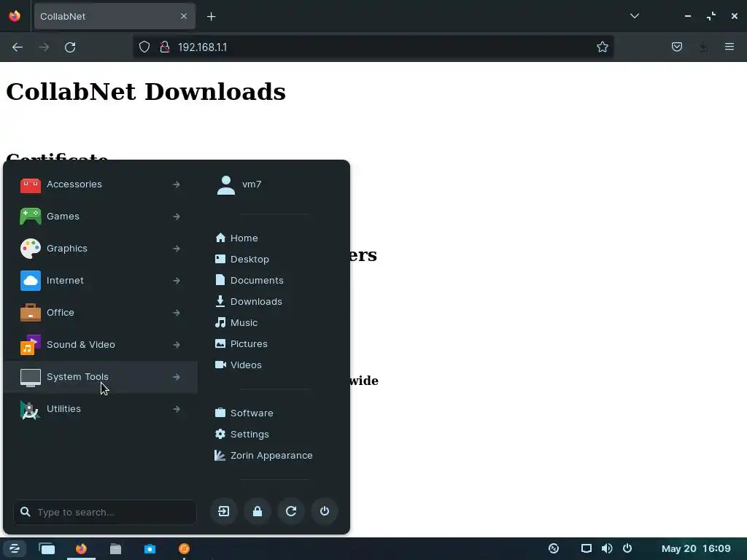This screenshot has height=560, width=747.
Task: Click the restart button in menu
Action: click(291, 511)
